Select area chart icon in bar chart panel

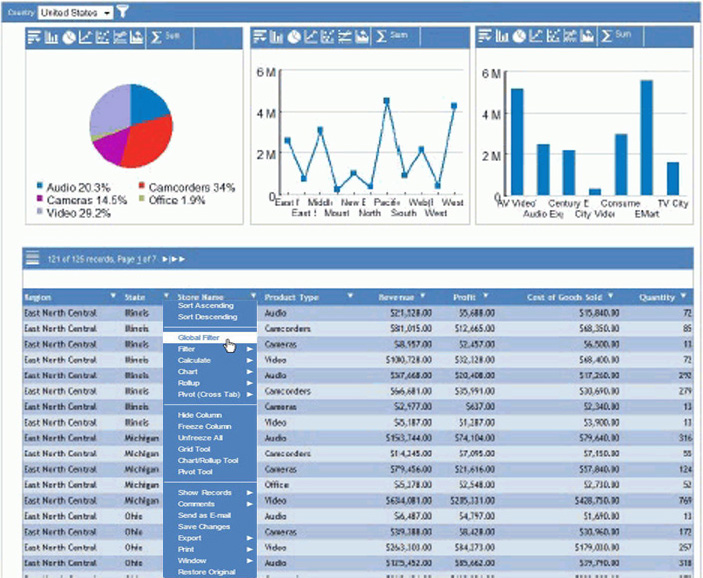(586, 35)
